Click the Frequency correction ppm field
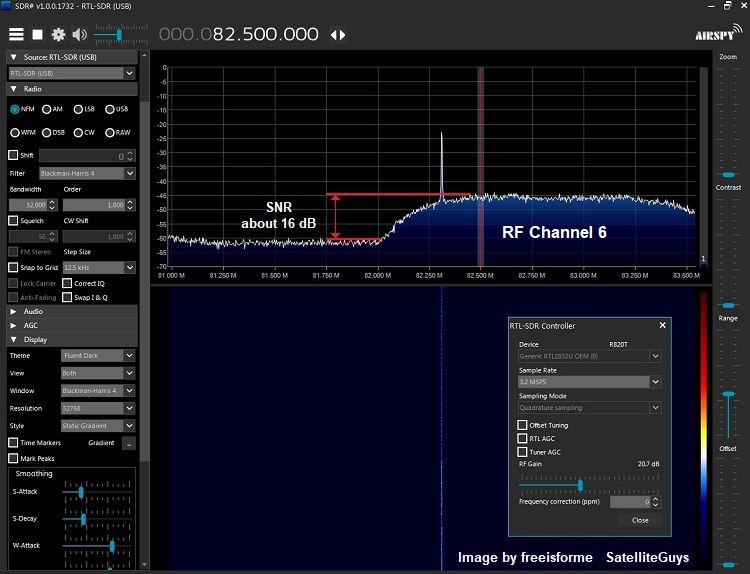Image resolution: width=750 pixels, height=574 pixels. tap(631, 502)
